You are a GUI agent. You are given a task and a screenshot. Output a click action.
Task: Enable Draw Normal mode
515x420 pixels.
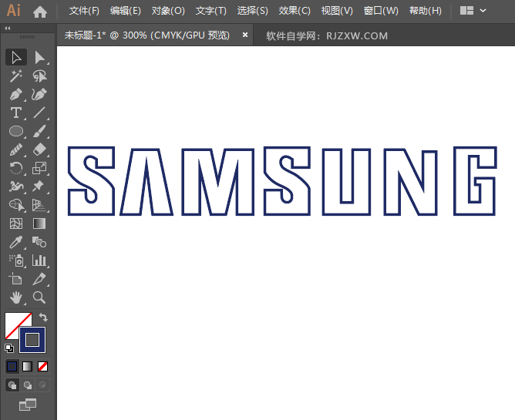[12, 385]
